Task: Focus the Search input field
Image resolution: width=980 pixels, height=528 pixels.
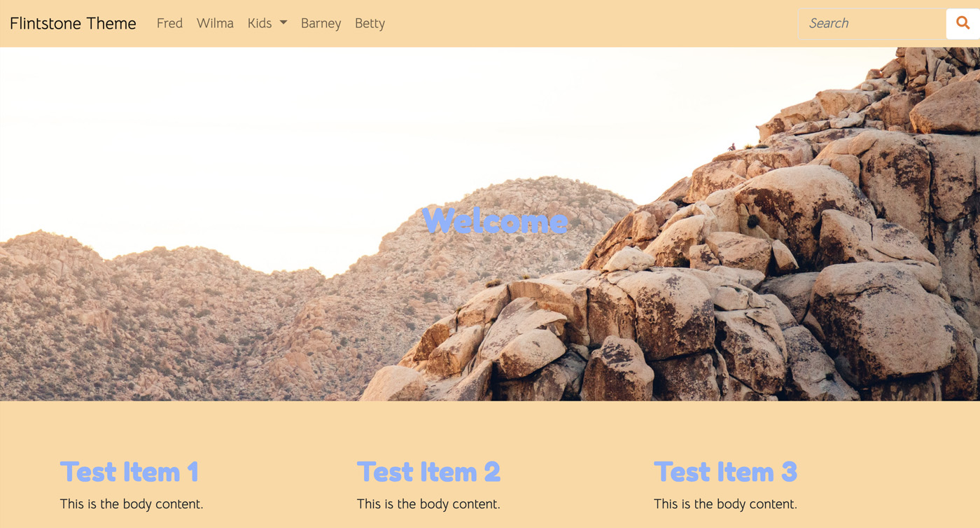Action: coord(872,23)
